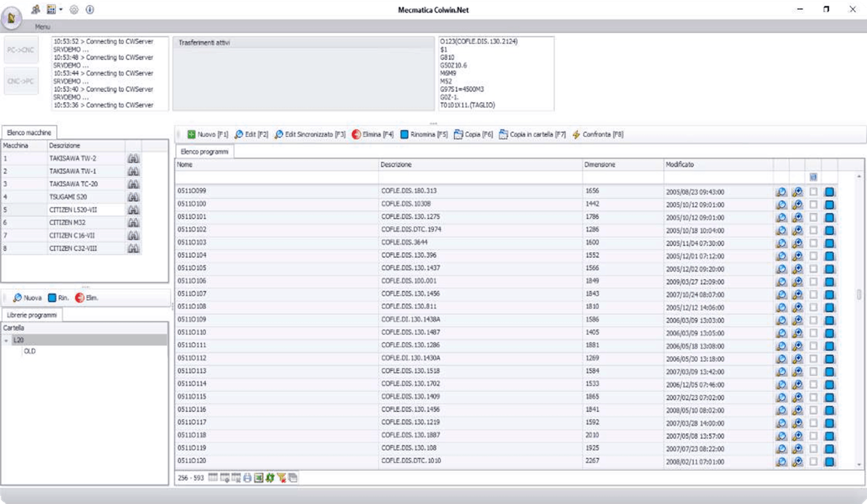Sort programs by the Modificato column header

pos(718,165)
